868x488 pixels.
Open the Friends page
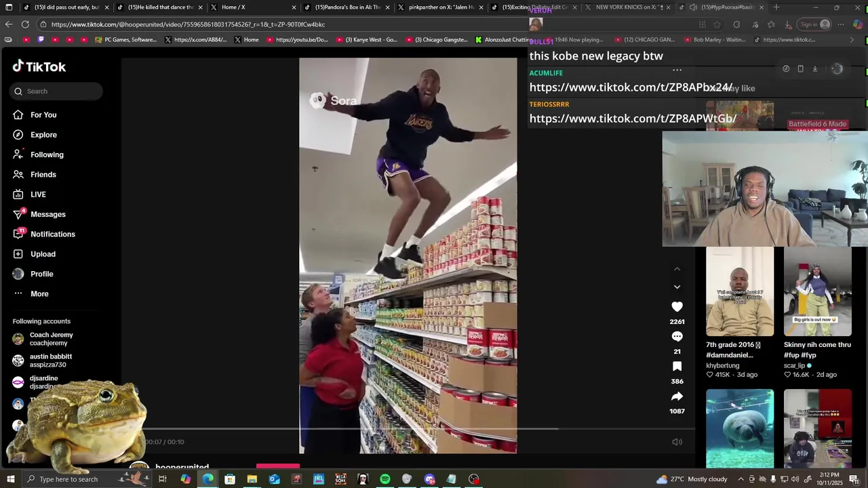pos(35,174)
